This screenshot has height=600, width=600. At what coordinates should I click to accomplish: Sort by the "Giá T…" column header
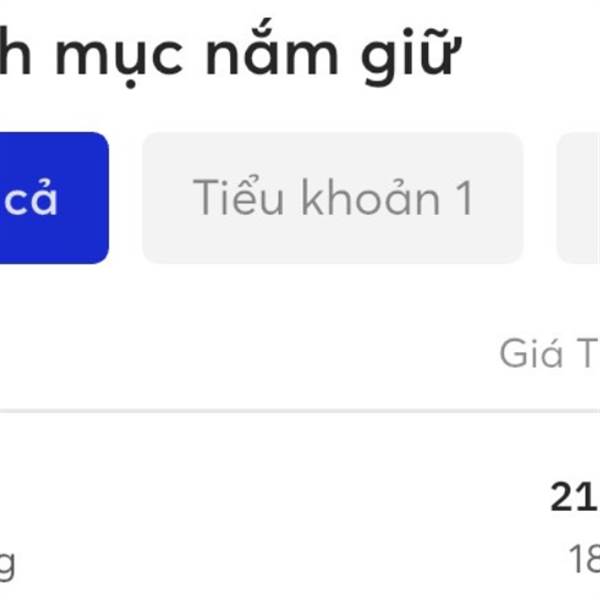pos(549,353)
